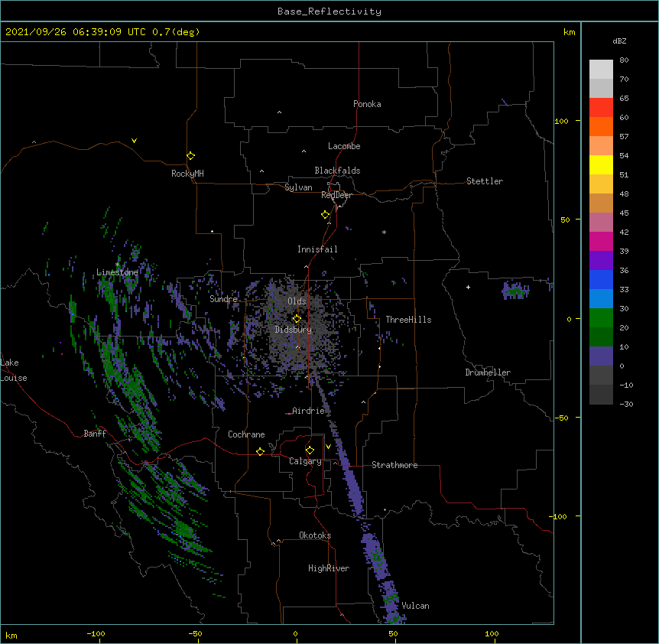Click the Lake Louise label

click(14, 370)
